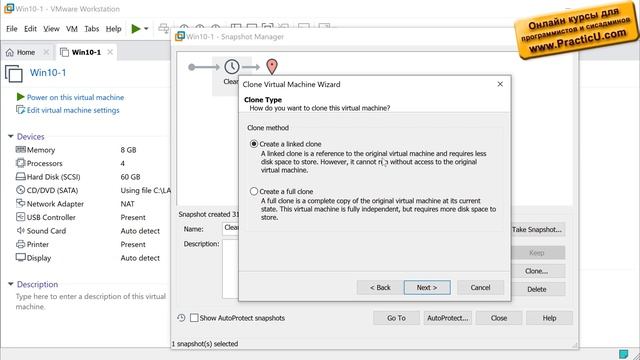The image size is (640, 360).
Task: Click the snapshot Description text box
Action: coord(231,269)
